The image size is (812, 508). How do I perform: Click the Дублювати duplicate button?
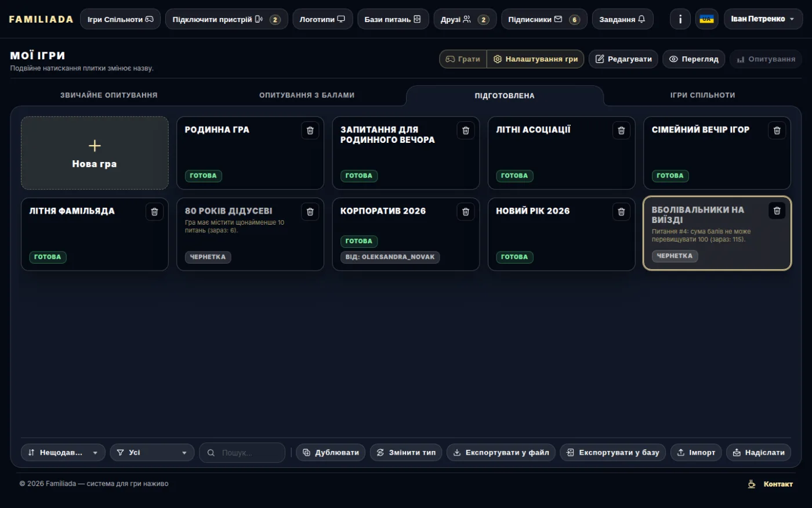(331, 453)
